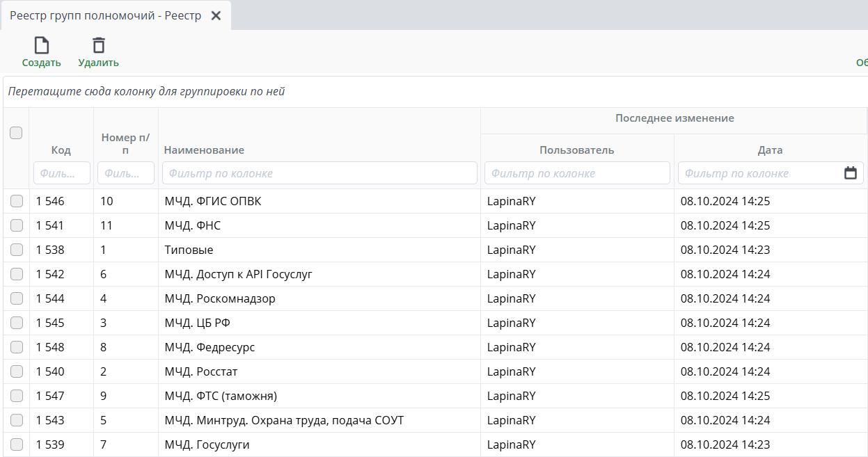
Task: Open the МЧД. Роскомнадзор row
Action: tap(220, 298)
